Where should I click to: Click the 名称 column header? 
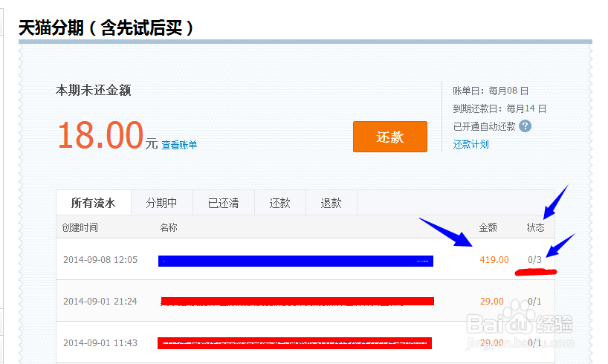point(168,227)
